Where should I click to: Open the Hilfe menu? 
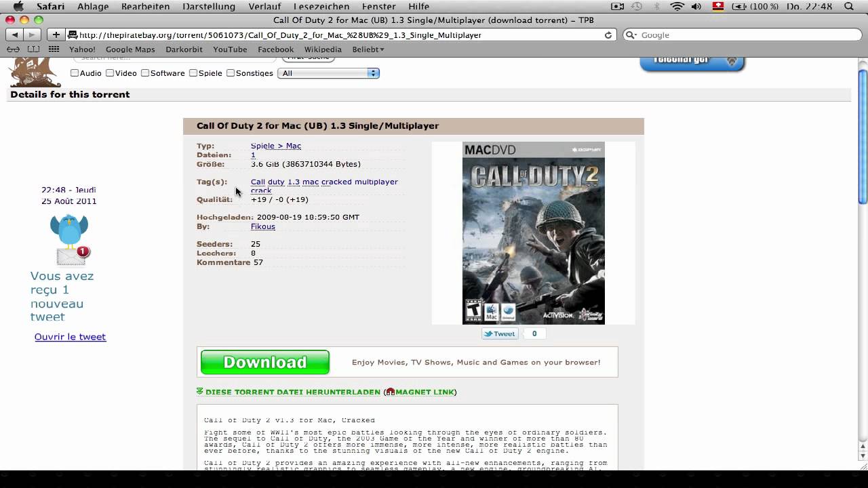coord(419,6)
